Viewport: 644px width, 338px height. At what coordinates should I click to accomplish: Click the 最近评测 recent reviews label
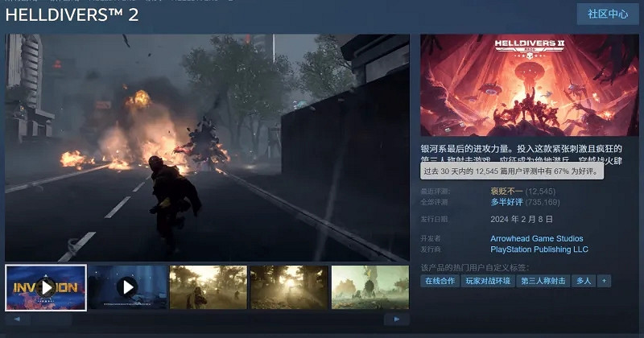point(435,192)
